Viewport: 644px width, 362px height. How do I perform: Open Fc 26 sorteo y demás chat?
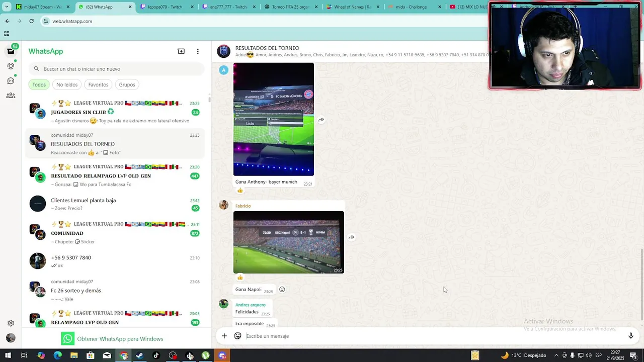pyautogui.click(x=116, y=290)
